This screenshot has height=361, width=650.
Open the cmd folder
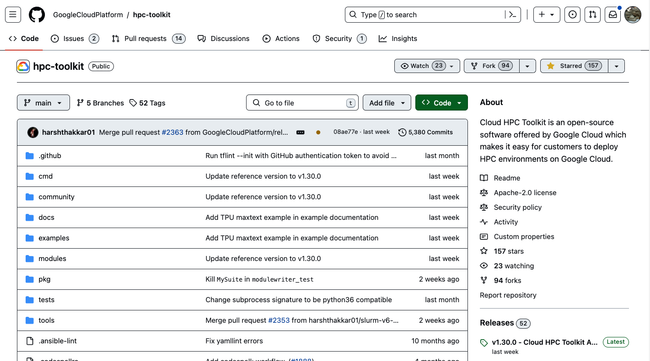pos(46,176)
